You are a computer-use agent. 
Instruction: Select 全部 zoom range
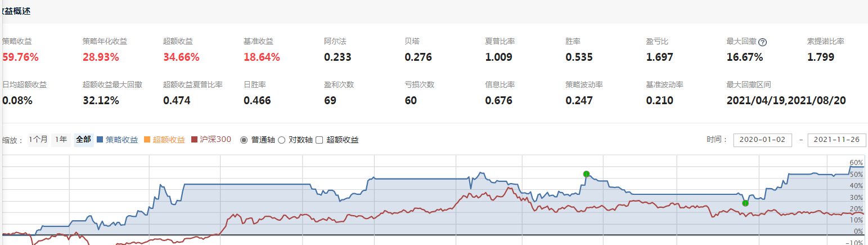[x=83, y=140]
